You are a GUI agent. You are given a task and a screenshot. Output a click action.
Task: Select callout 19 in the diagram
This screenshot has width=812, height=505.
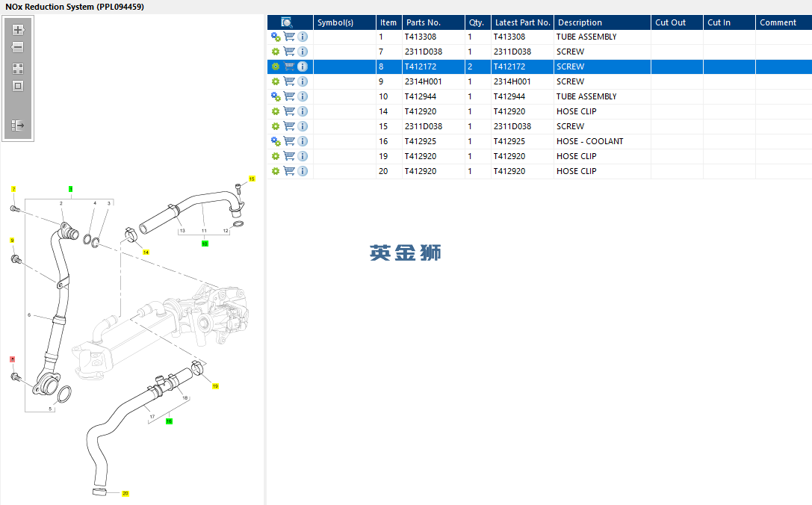coord(215,386)
